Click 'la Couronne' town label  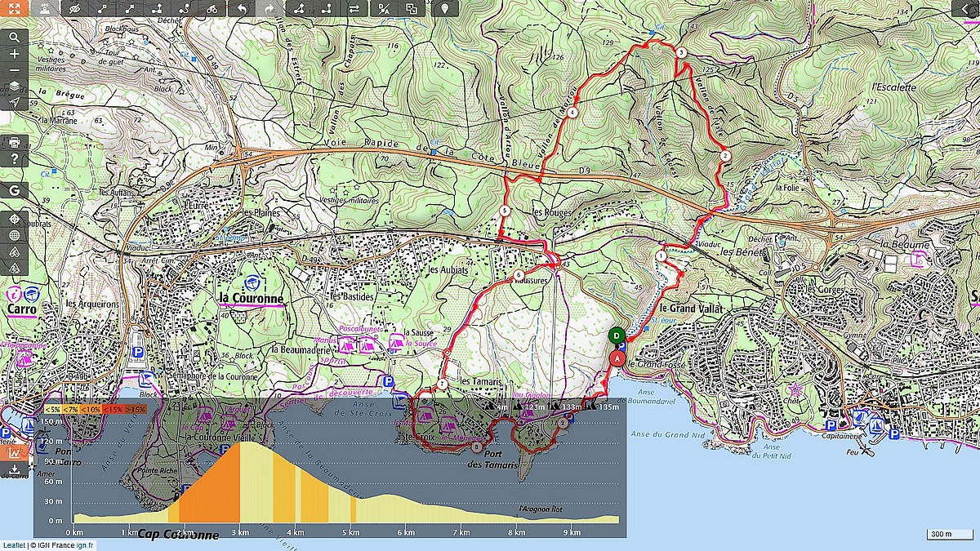click(251, 299)
